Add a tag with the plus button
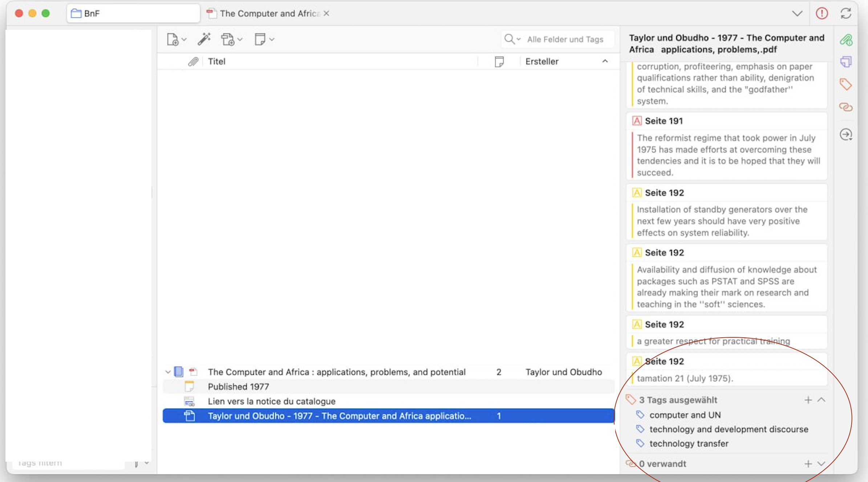This screenshot has height=482, width=868. (808, 400)
